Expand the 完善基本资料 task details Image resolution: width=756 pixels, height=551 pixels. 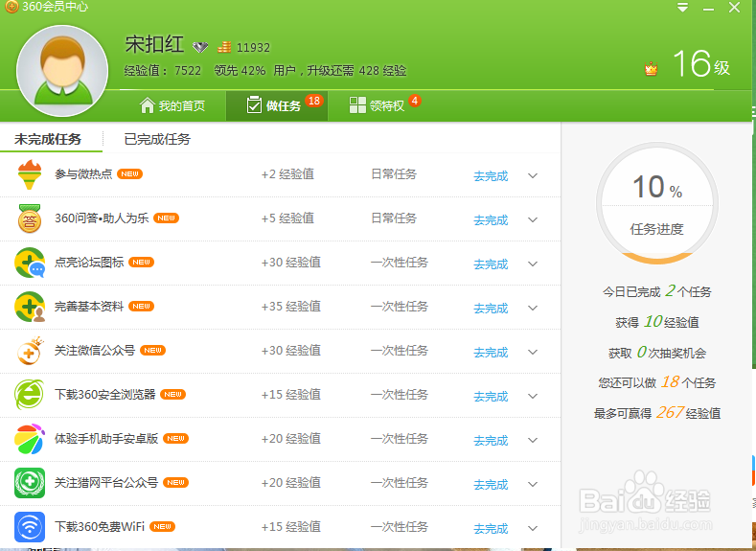coord(533,308)
